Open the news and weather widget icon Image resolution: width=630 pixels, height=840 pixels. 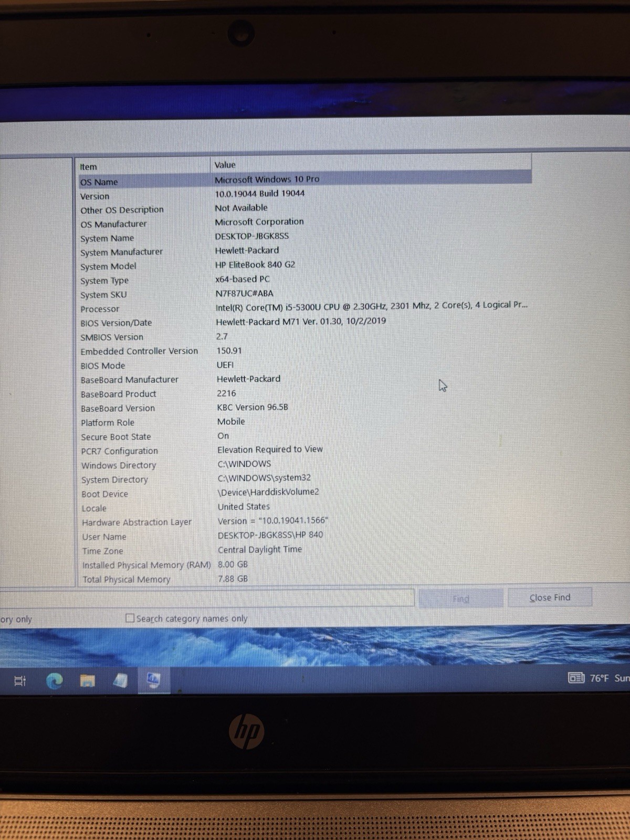576,678
